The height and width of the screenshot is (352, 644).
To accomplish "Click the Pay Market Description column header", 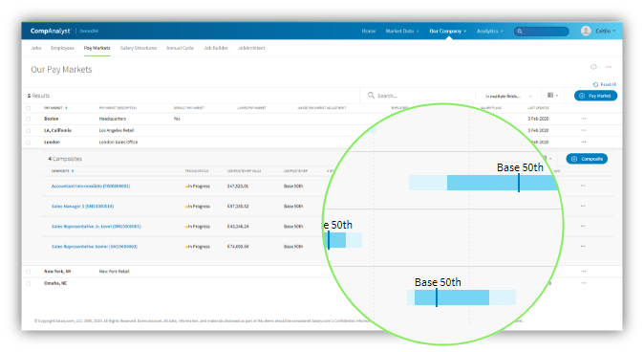I will (x=118, y=108).
